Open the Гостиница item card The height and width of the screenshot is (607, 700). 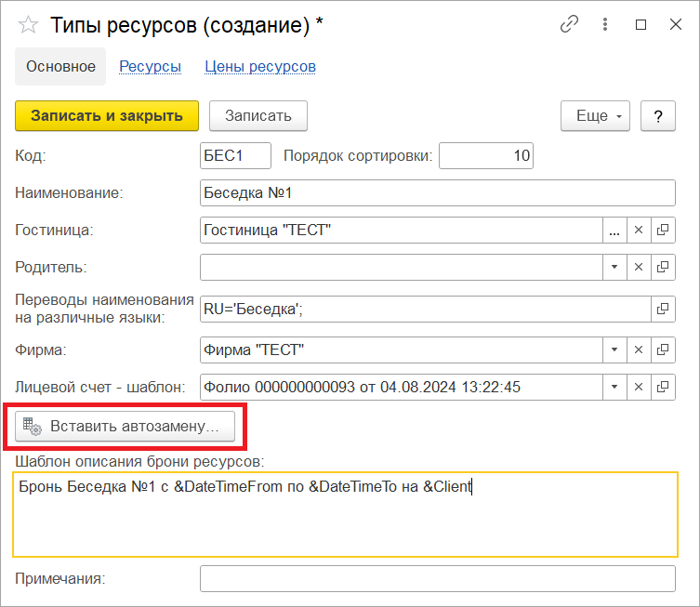(x=663, y=231)
